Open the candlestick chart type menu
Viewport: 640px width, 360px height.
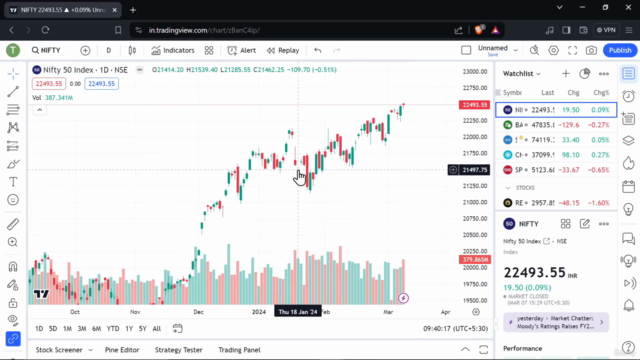132,50
